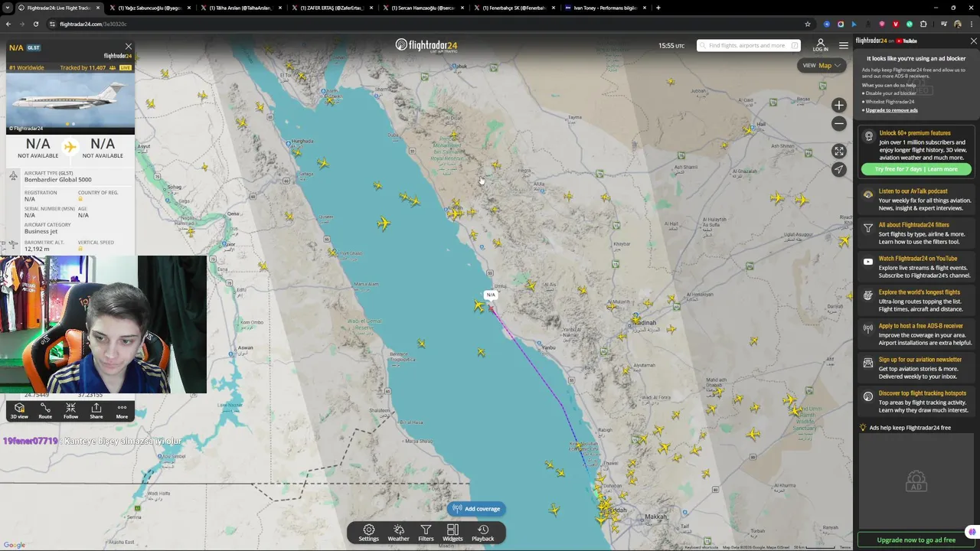Show second aircraft photo via dot
The height and width of the screenshot is (551, 980).
[x=73, y=124]
